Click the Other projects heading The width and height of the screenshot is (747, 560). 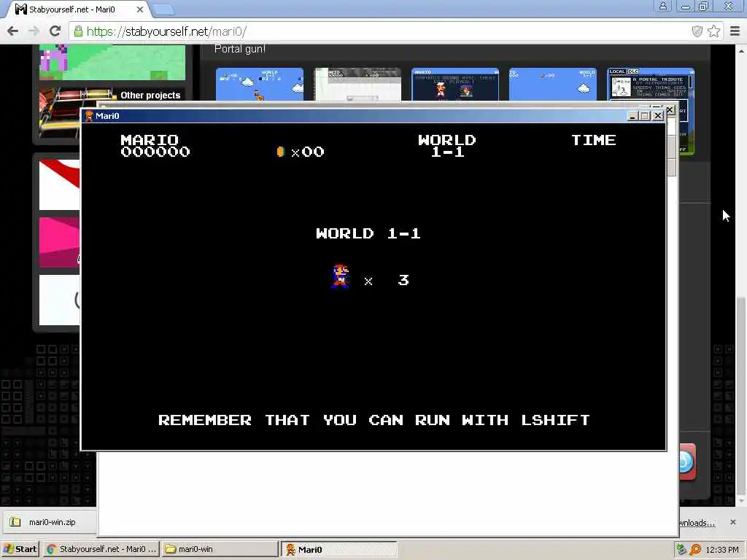(x=150, y=96)
